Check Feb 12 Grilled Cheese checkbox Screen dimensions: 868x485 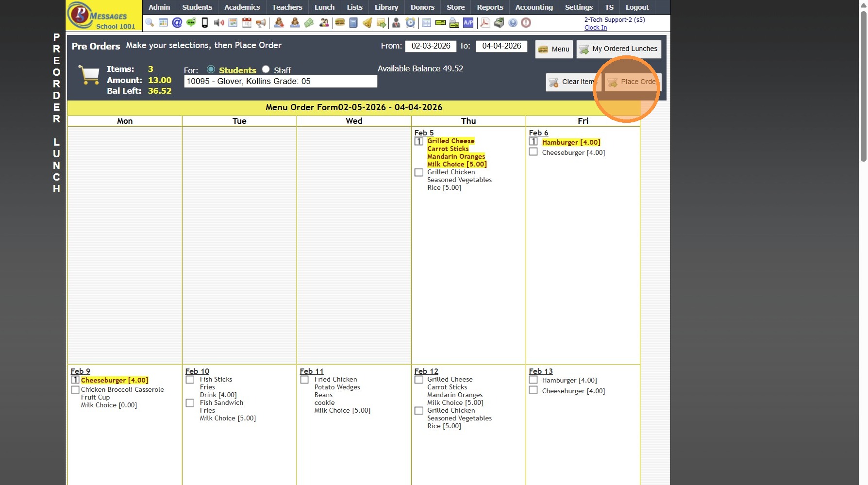tap(418, 380)
